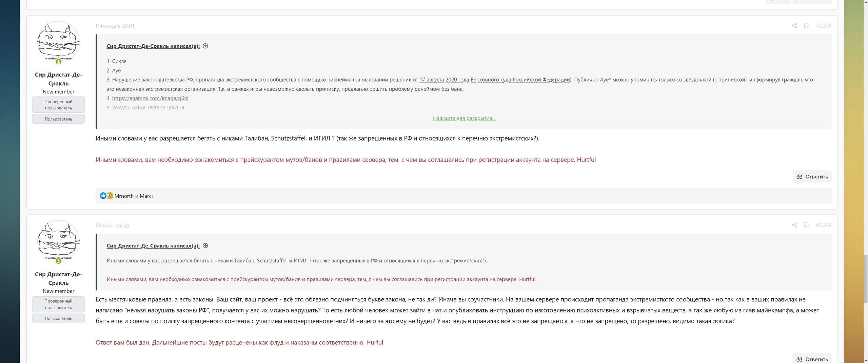Bookmark post #2,335

point(806,26)
